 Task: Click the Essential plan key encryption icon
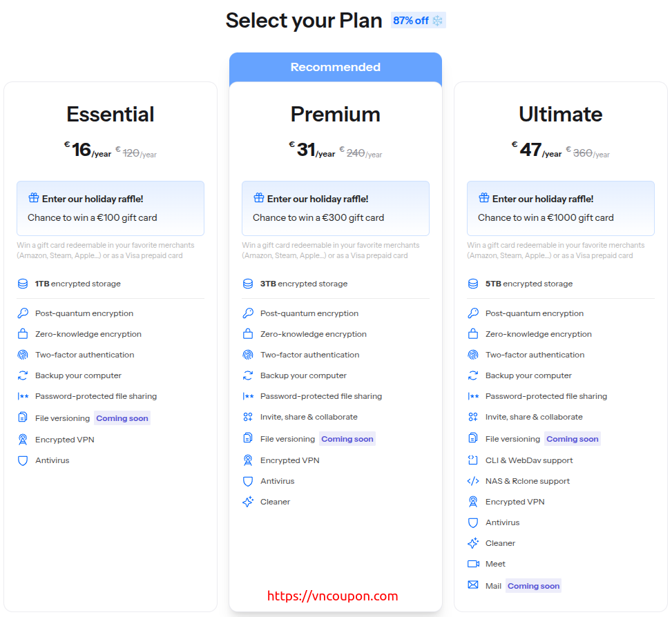23,313
